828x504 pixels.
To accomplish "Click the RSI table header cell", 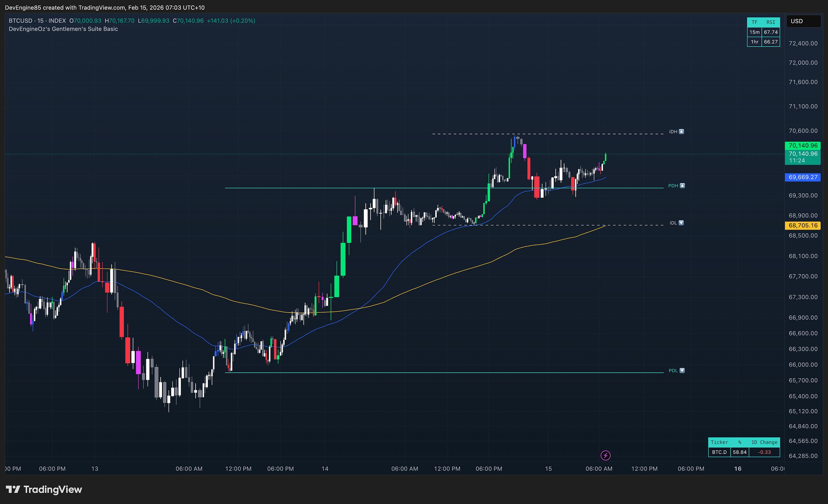I will [x=771, y=22].
